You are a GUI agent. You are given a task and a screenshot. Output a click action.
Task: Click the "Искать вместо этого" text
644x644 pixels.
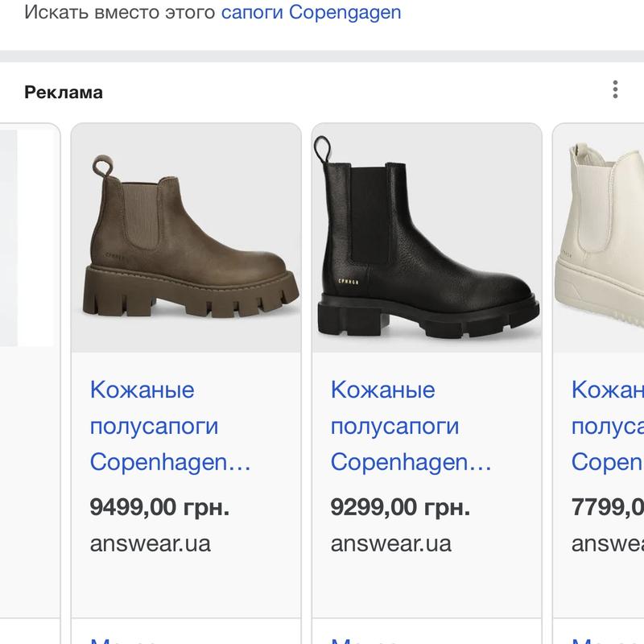pos(119,12)
